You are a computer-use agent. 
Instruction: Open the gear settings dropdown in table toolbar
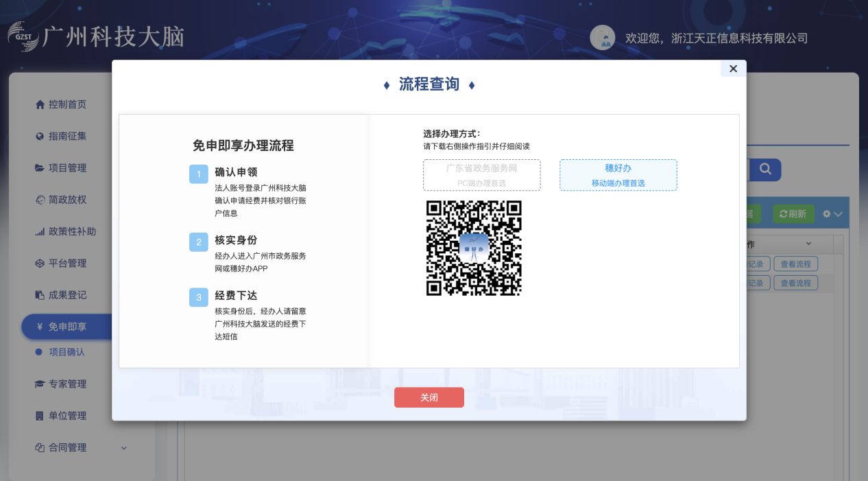832,214
